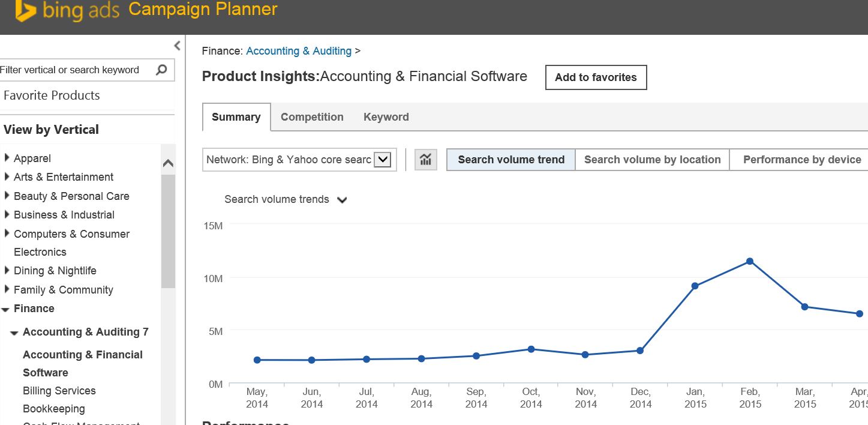Click the 5M y-axis label

coord(215,331)
